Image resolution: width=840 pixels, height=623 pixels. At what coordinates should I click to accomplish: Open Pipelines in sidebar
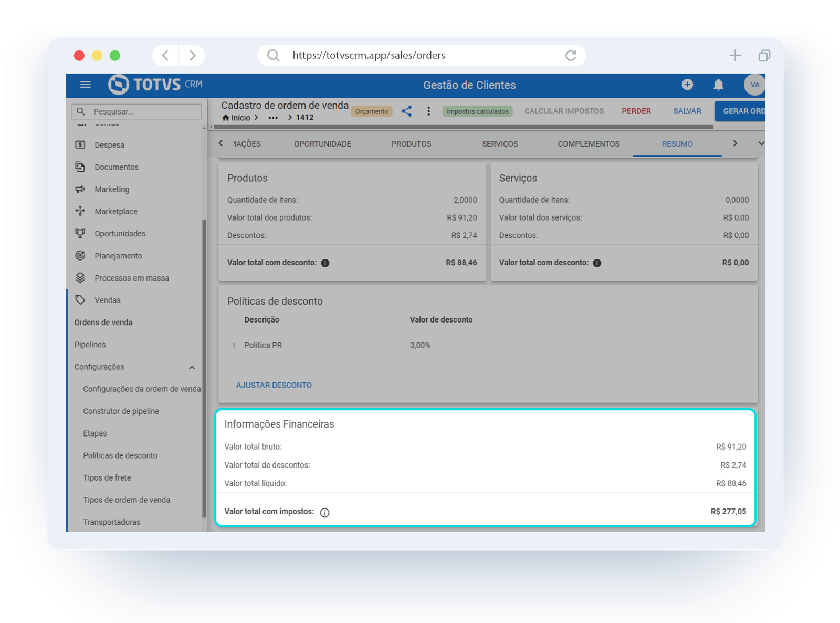90,345
